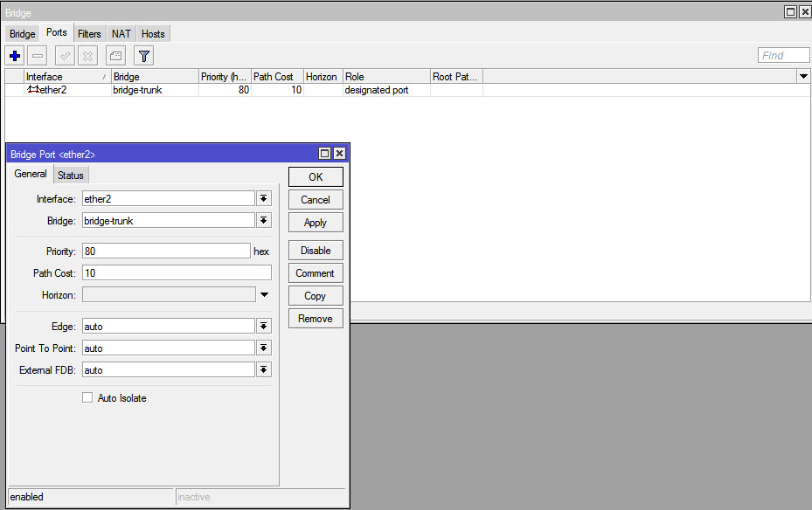Open the Bridge dropdown showing bridge-trunk
The width and height of the screenshot is (812, 510).
pos(264,220)
